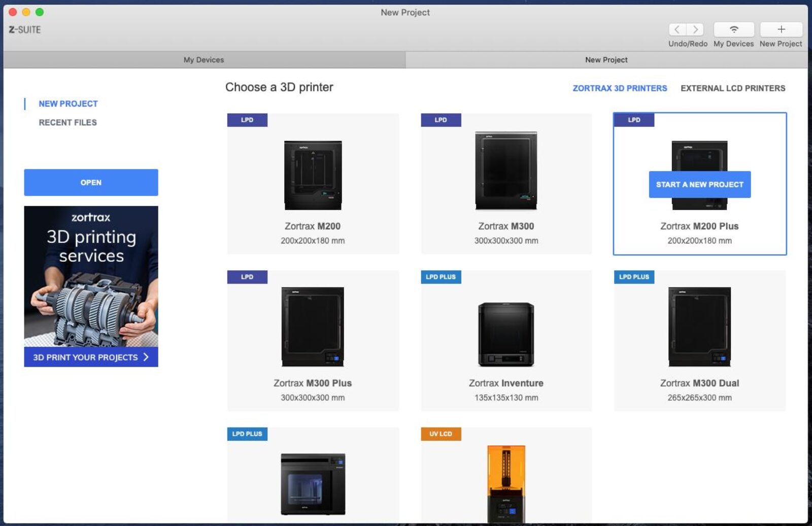The image size is (812, 526).
Task: Click the Undo back arrow
Action: [x=678, y=29]
